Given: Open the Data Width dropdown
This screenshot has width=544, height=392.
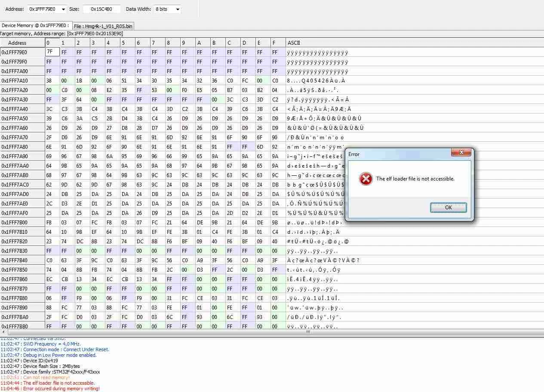Looking at the screenshot, I should click(x=178, y=9).
